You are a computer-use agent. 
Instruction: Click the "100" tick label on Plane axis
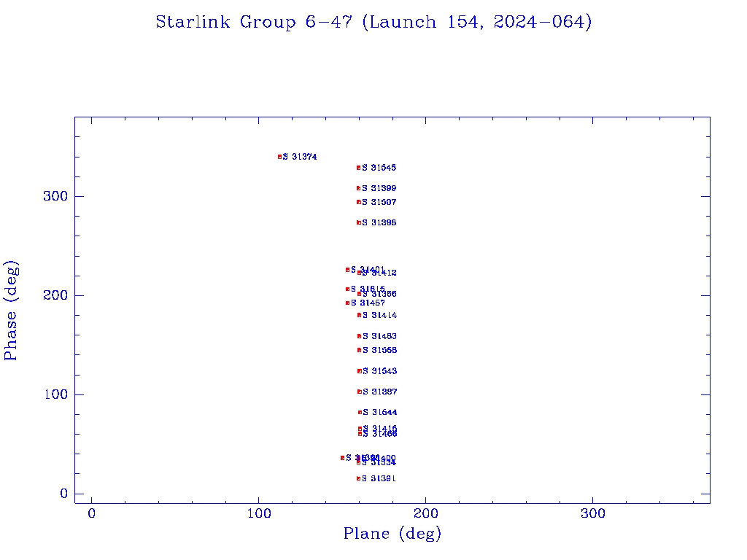coord(259,513)
